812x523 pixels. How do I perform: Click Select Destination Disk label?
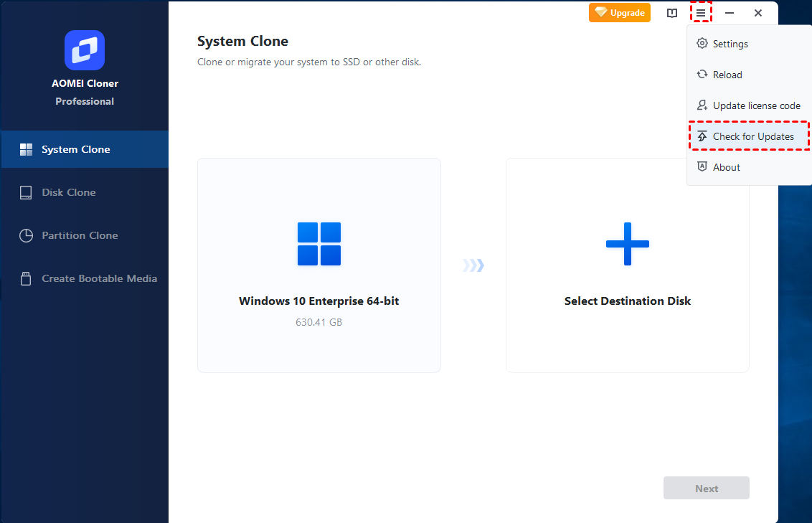tap(628, 301)
